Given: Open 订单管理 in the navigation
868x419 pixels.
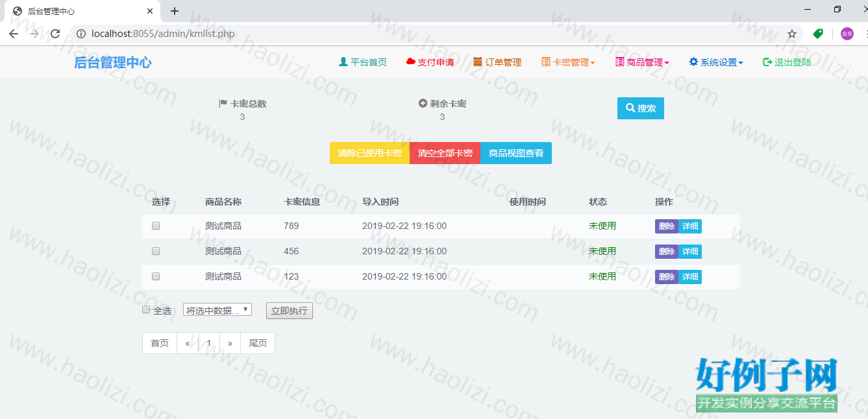Looking at the screenshot, I should pyautogui.click(x=497, y=62).
